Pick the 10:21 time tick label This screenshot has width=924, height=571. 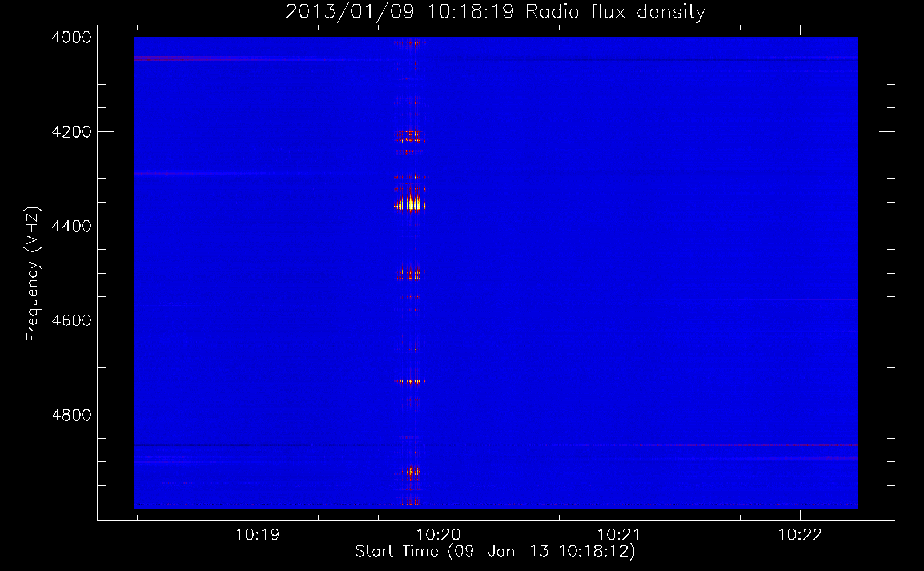point(619,534)
